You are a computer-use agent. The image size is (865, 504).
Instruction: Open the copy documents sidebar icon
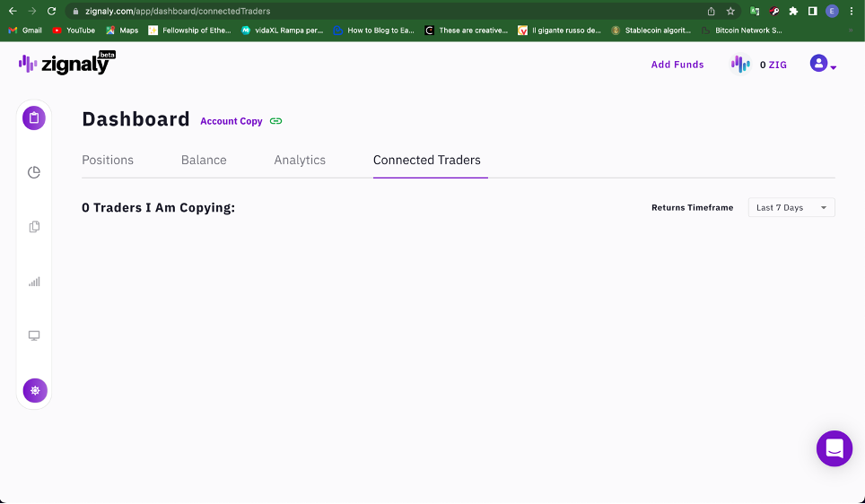click(34, 227)
